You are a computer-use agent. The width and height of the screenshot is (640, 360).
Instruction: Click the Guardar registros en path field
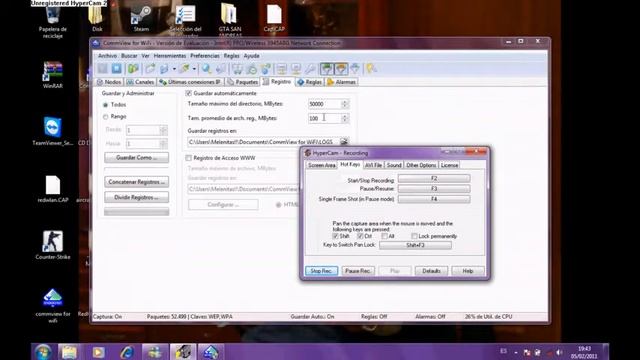(x=263, y=142)
